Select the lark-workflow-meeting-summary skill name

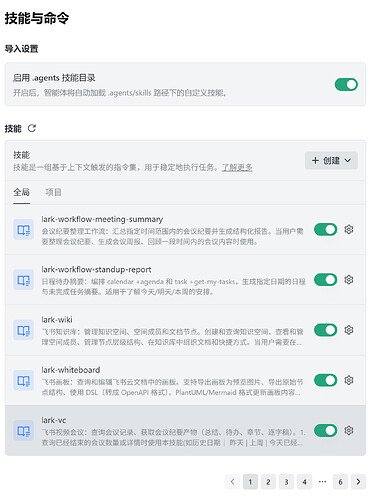click(x=102, y=219)
